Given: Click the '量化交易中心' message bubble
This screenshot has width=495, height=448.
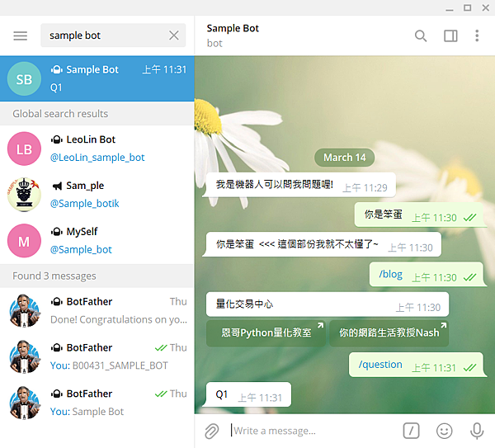Looking at the screenshot, I should [x=328, y=304].
